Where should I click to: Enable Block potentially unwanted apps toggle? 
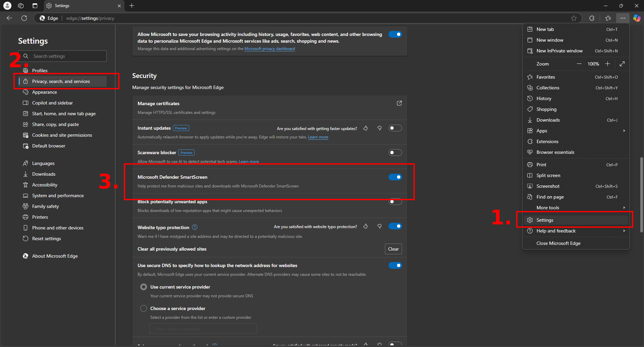(x=395, y=202)
